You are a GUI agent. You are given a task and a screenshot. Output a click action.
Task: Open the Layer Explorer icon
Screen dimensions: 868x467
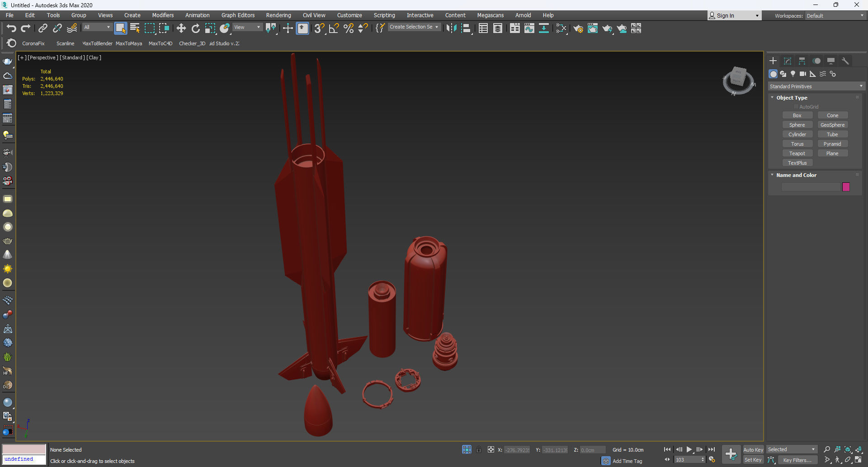[498, 29]
